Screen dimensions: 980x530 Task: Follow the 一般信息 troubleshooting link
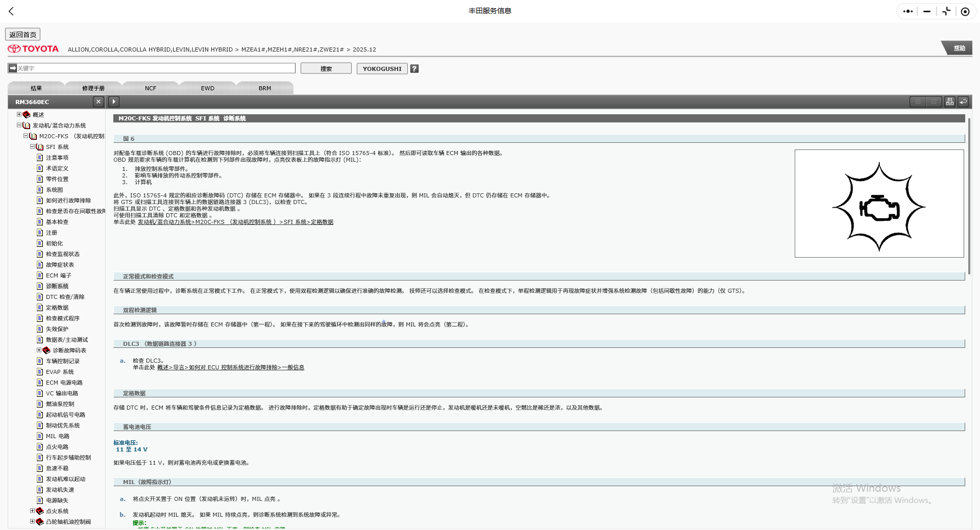coord(231,367)
